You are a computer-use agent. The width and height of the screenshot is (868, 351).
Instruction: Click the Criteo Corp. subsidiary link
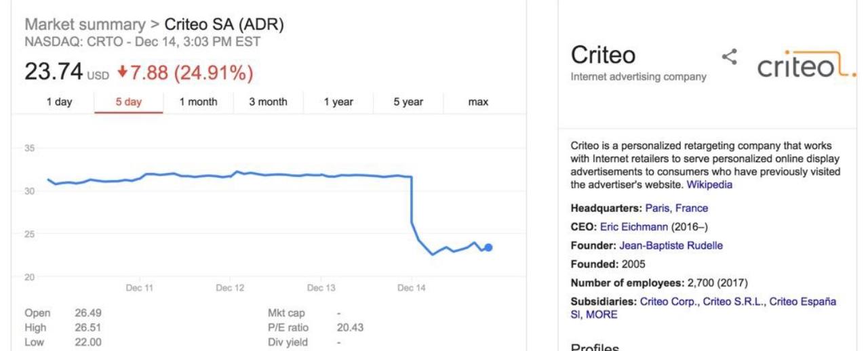(x=669, y=302)
